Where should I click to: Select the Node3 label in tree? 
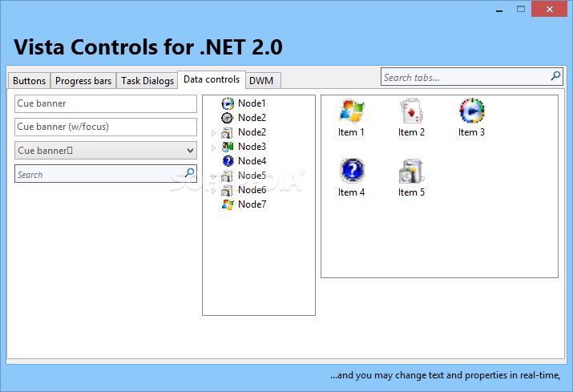click(252, 147)
